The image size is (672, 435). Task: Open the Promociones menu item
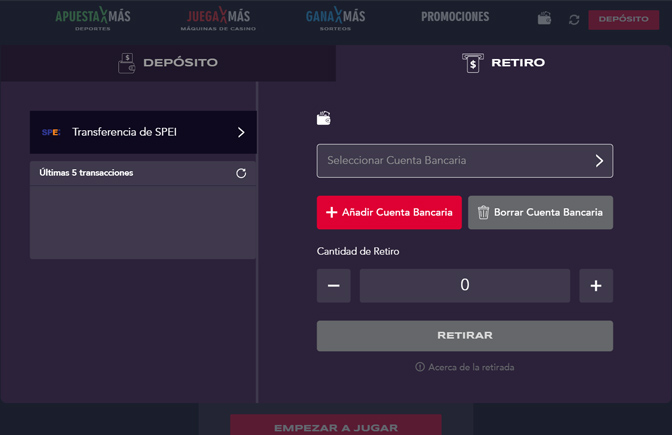pyautogui.click(x=455, y=17)
